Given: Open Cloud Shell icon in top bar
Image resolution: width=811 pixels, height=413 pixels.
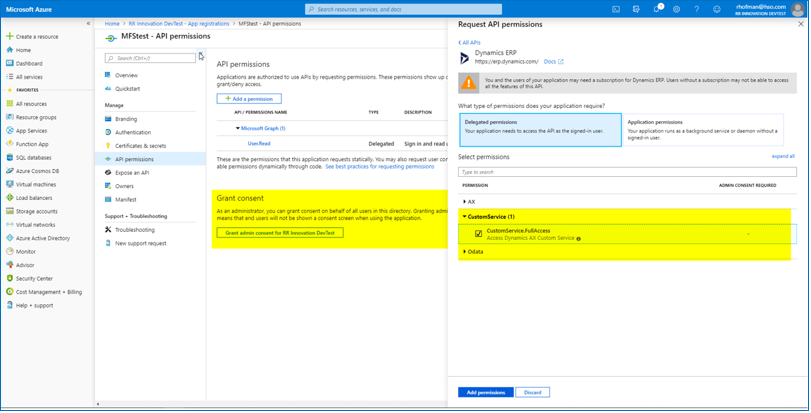Looking at the screenshot, I should click(x=616, y=9).
